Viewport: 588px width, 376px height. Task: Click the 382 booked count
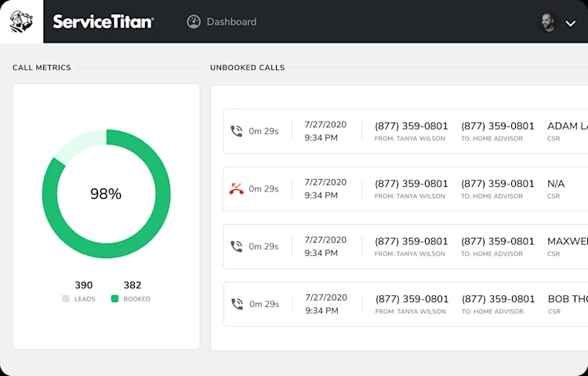132,285
